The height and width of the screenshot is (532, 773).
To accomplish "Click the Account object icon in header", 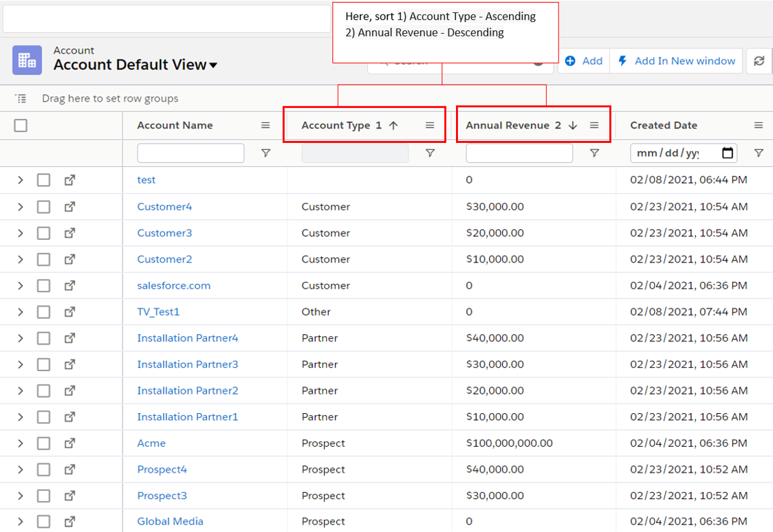I will click(x=27, y=60).
